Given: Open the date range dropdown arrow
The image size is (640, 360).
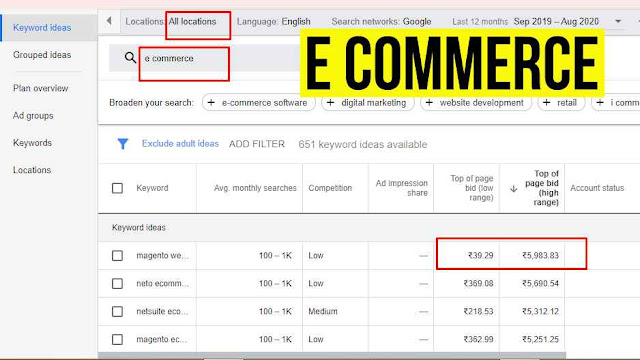Looking at the screenshot, I should click(x=618, y=21).
